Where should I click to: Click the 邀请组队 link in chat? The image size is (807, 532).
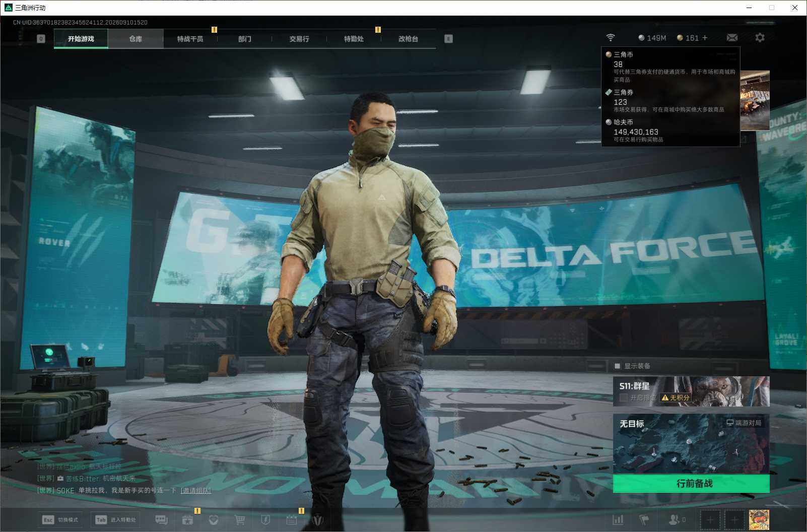pyautogui.click(x=196, y=490)
